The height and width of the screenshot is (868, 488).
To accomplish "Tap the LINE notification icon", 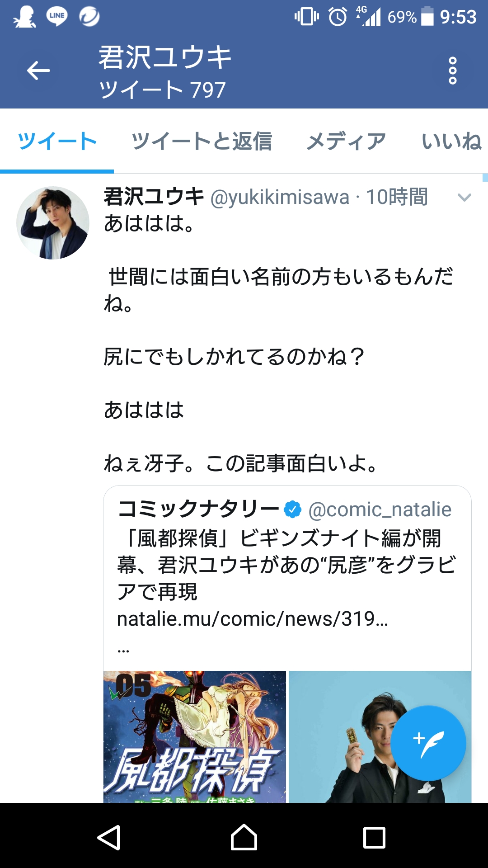I will coord(57,17).
